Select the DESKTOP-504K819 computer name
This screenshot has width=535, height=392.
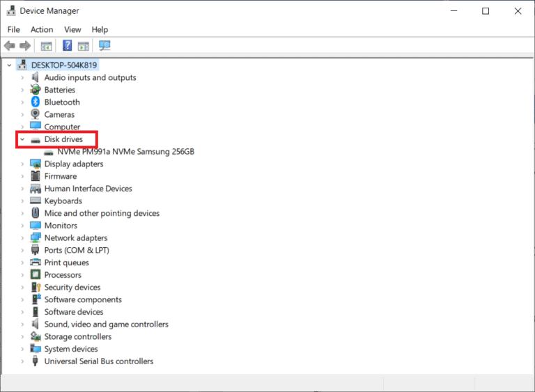point(64,65)
